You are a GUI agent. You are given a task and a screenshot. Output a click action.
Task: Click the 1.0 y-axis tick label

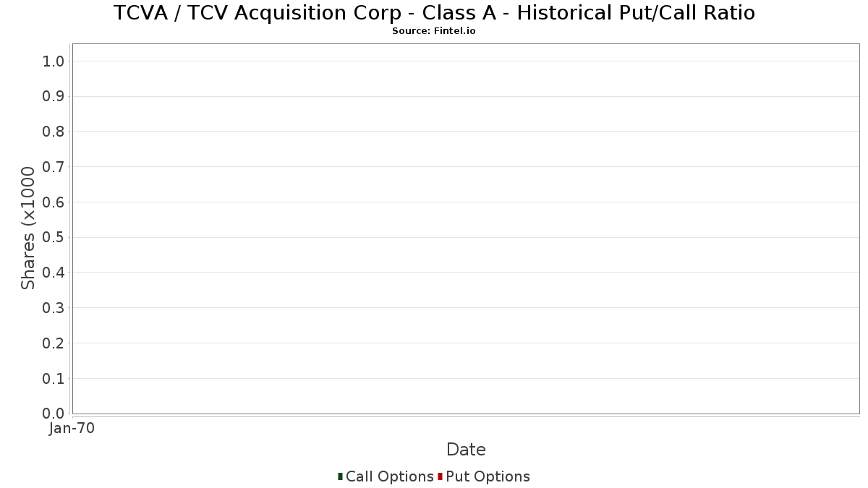tap(54, 61)
